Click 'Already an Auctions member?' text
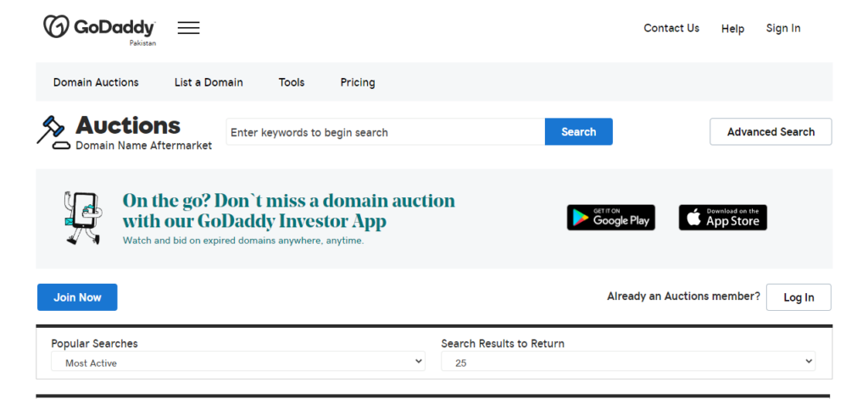 click(x=684, y=296)
